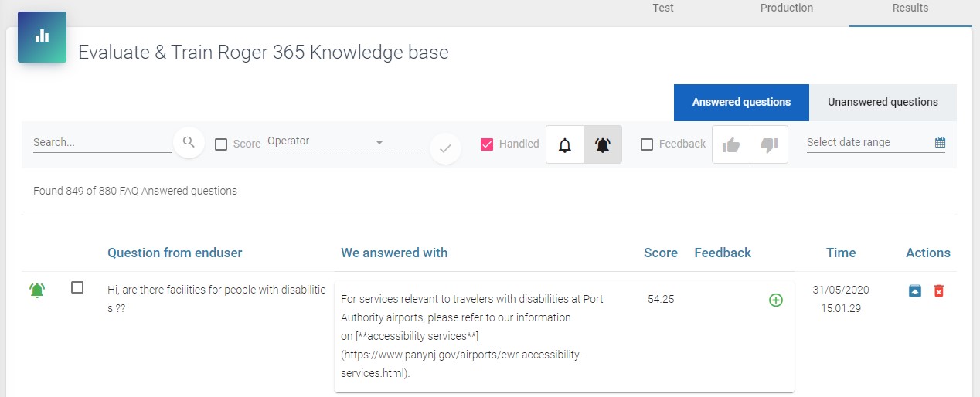
Task: Switch to the Test tab
Action: tap(663, 8)
